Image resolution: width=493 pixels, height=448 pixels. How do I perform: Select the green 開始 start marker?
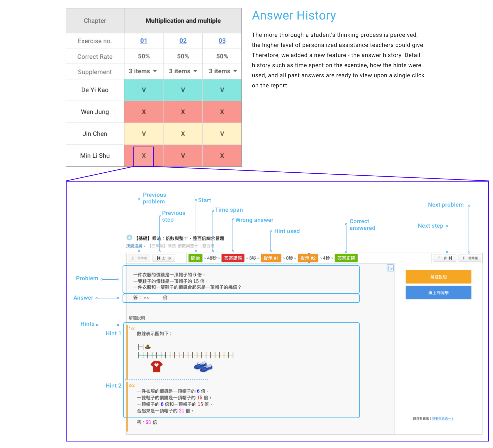(x=195, y=258)
